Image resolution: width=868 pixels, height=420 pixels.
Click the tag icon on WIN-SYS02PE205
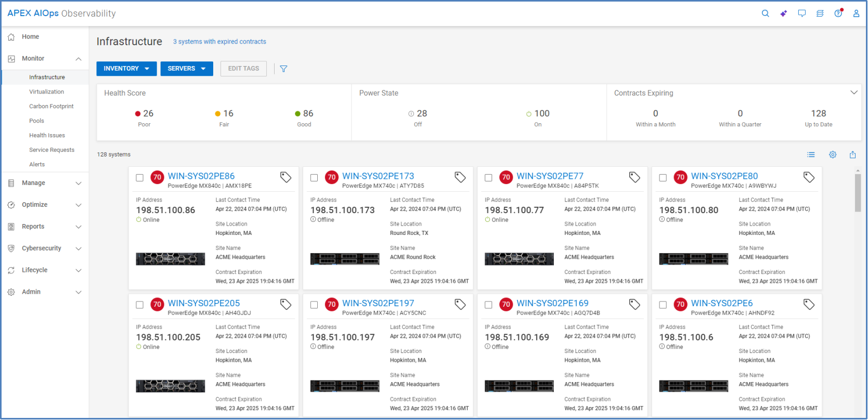(x=286, y=305)
